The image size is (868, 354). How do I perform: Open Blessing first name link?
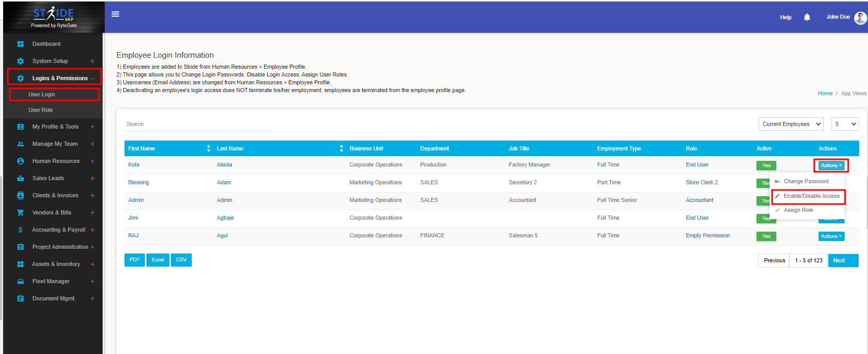click(x=139, y=183)
